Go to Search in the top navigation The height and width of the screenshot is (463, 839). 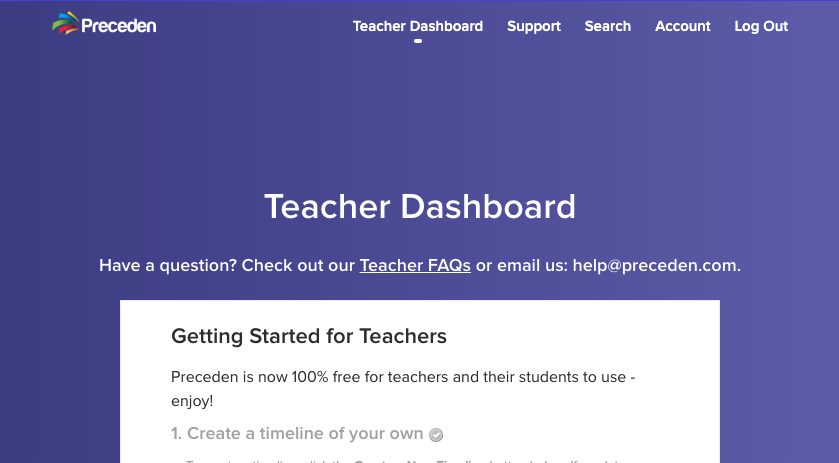pyautogui.click(x=607, y=26)
